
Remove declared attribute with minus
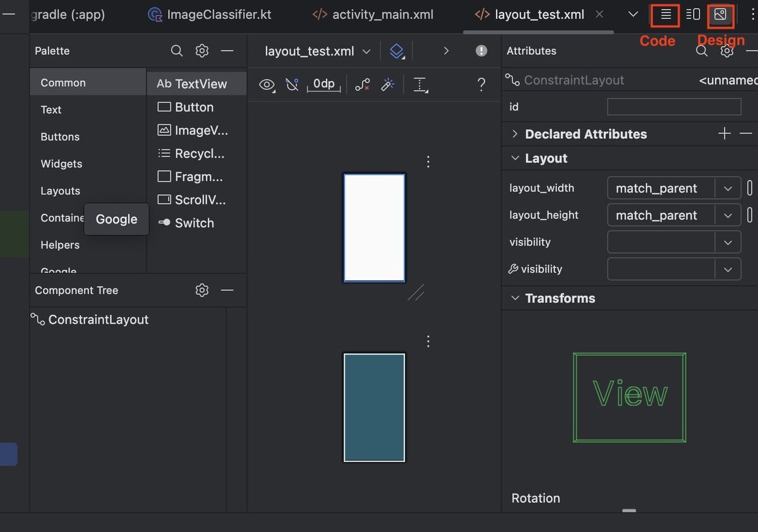click(x=746, y=133)
